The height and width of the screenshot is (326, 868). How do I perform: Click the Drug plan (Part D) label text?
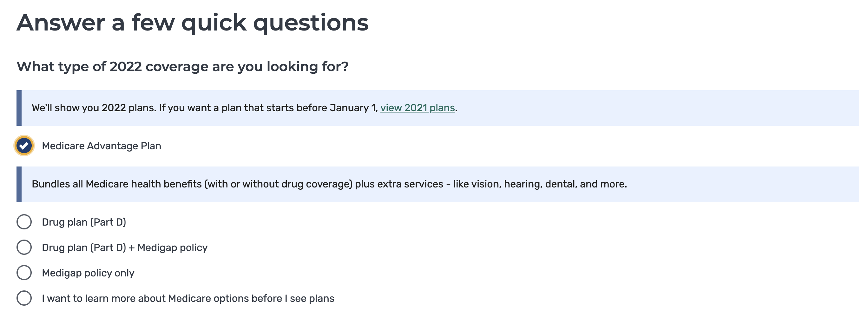84,222
